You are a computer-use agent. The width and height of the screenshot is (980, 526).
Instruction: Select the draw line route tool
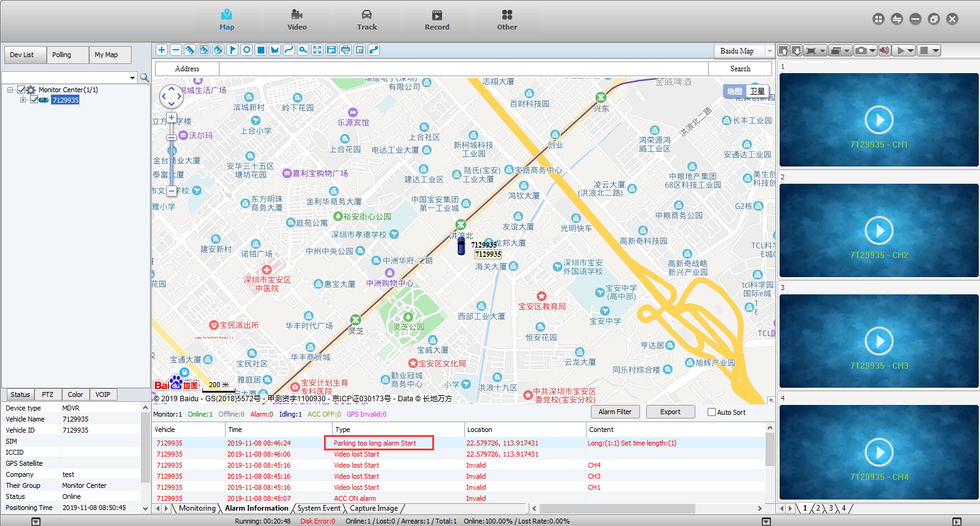click(289, 50)
